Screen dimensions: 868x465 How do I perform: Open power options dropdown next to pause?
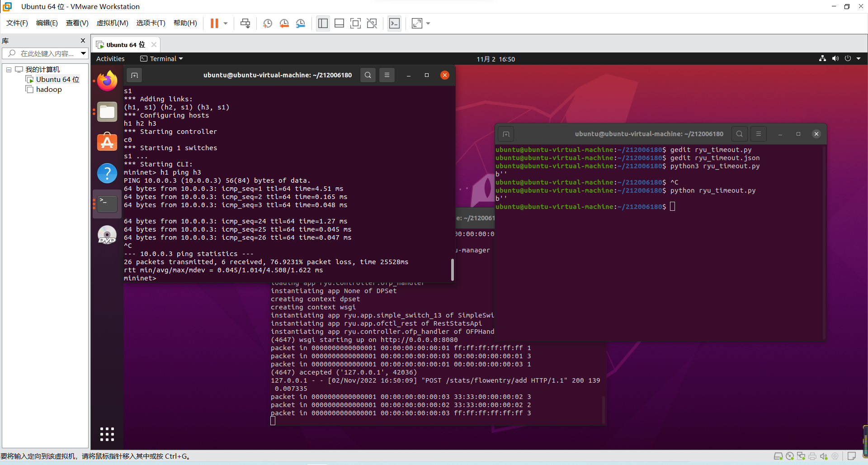coord(226,23)
